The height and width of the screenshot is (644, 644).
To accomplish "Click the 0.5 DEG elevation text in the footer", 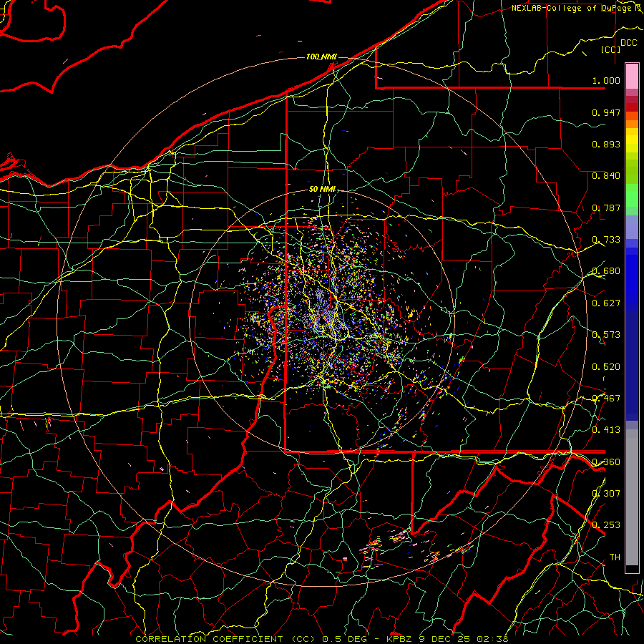I will [x=346, y=639].
